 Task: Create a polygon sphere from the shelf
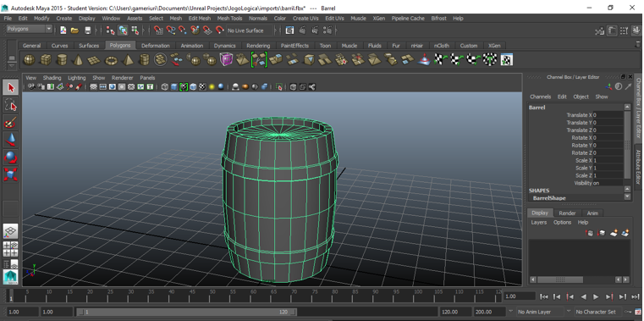click(x=29, y=60)
